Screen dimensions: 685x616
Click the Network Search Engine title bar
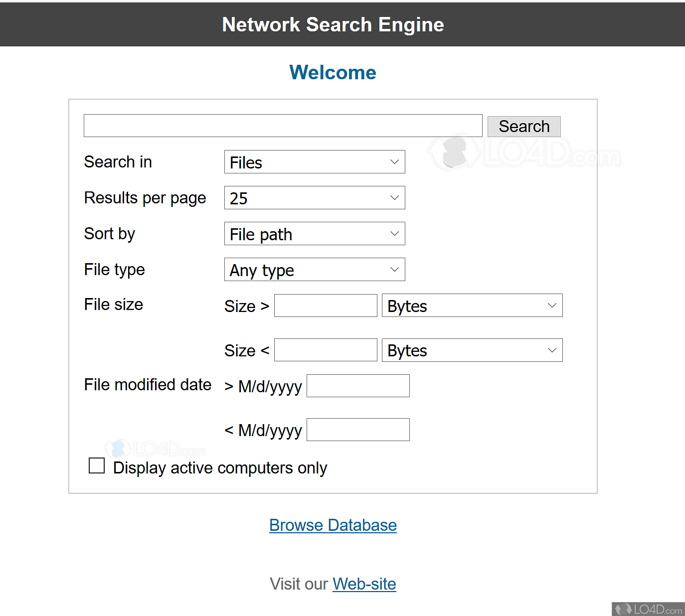333,24
